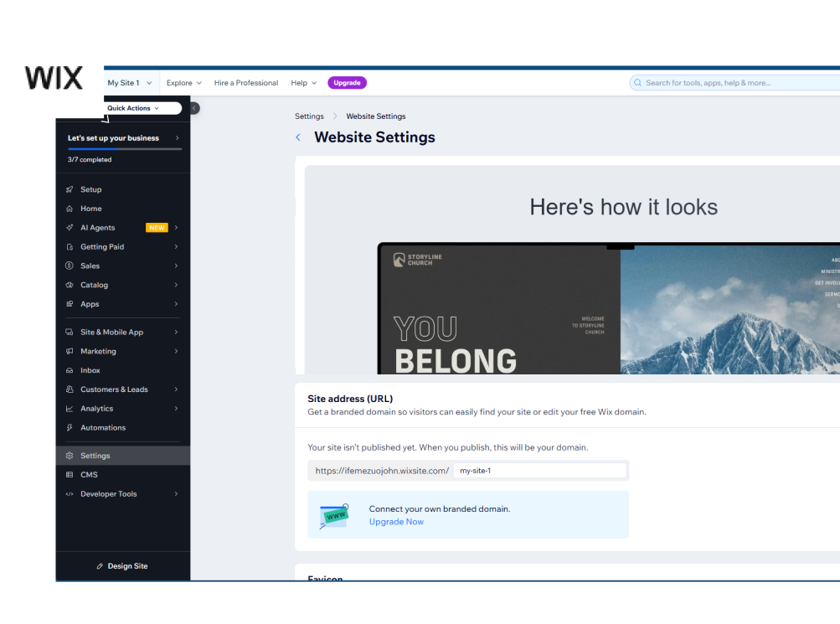Click the Sales dollar icon
Image resolution: width=840 pixels, height=624 pixels.
70,266
